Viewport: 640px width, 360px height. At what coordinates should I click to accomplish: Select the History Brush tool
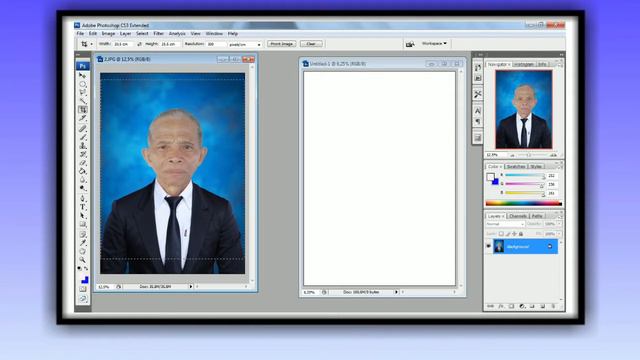tap(82, 154)
